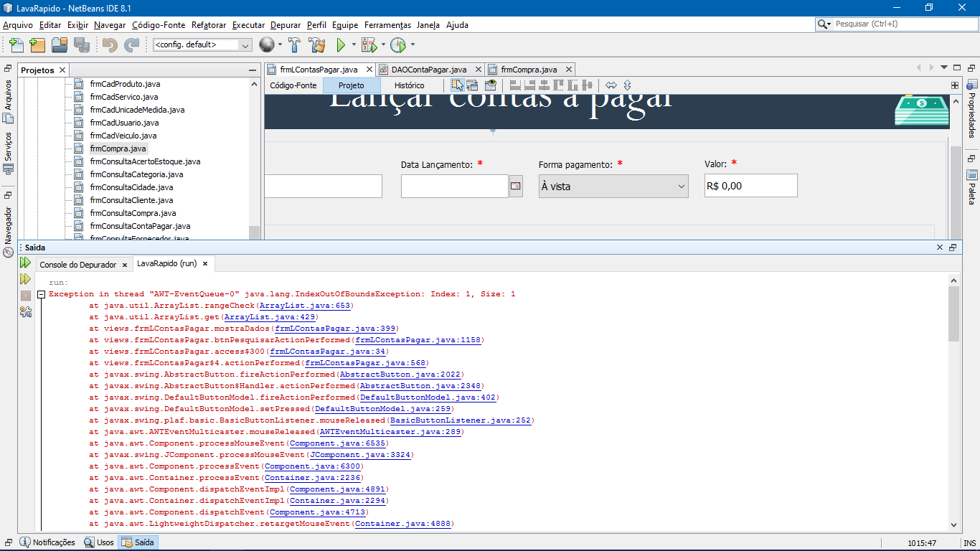Click the New File toolbar icon
The image size is (980, 551).
click(16, 44)
